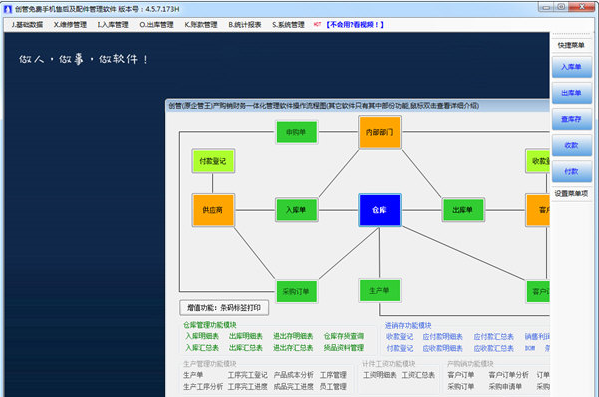Image resolution: width=599 pixels, height=397 pixels.
Task: Select the green 生产单 flowchart node
Action: [380, 290]
